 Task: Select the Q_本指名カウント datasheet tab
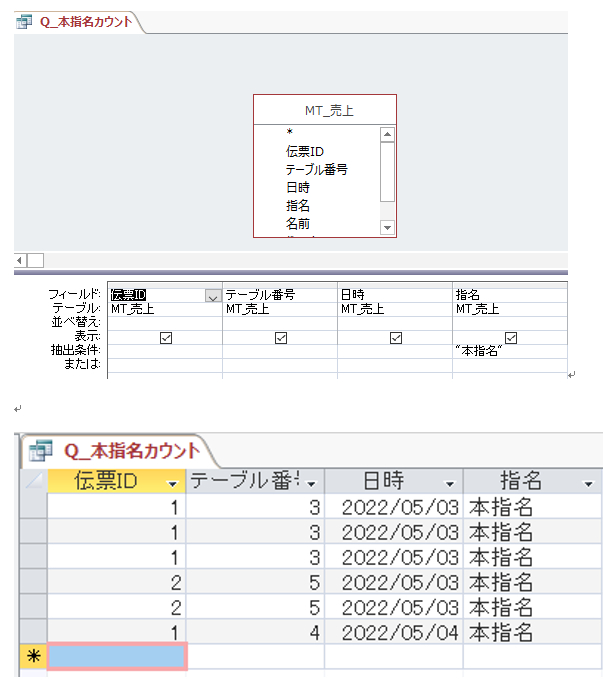pos(130,451)
